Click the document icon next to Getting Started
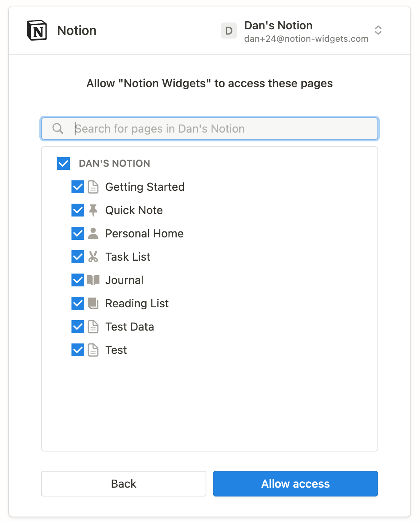 click(93, 187)
